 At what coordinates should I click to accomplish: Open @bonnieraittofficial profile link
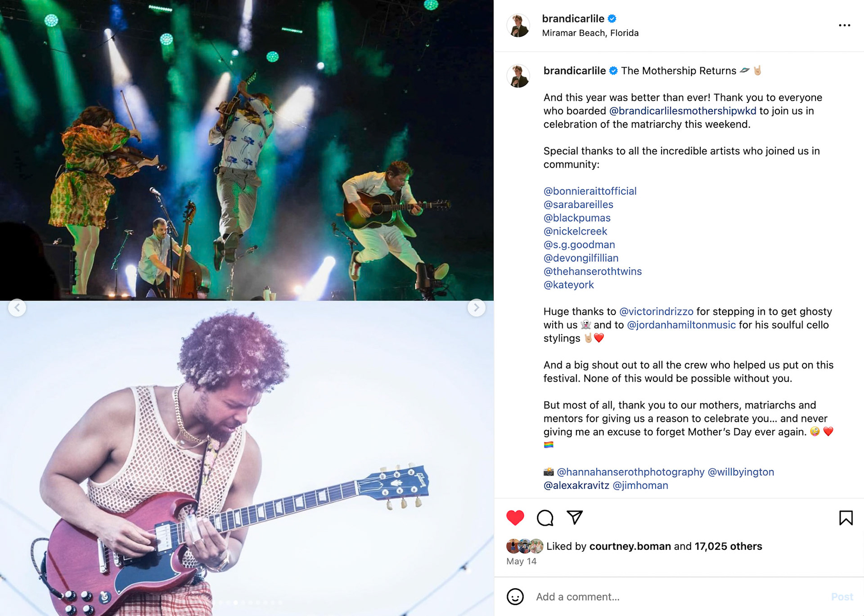[x=590, y=191]
